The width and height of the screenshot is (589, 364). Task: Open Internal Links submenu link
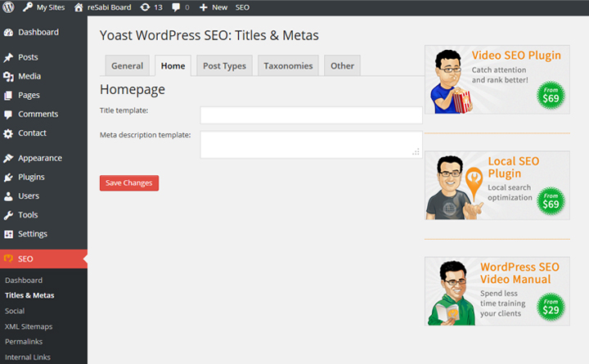click(28, 357)
